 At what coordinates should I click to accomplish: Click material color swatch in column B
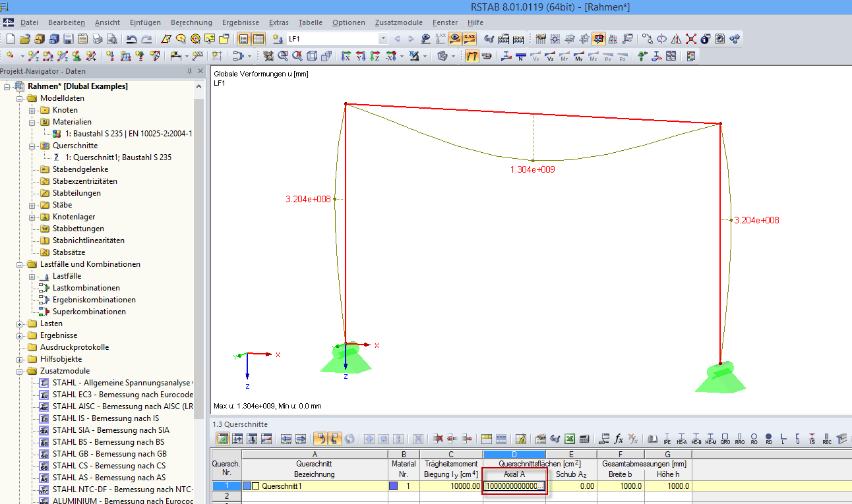click(x=394, y=486)
